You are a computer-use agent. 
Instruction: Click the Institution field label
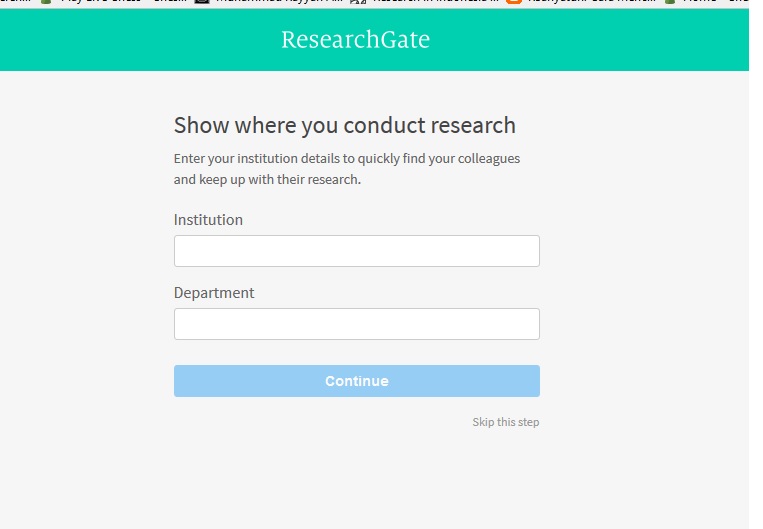coord(208,220)
